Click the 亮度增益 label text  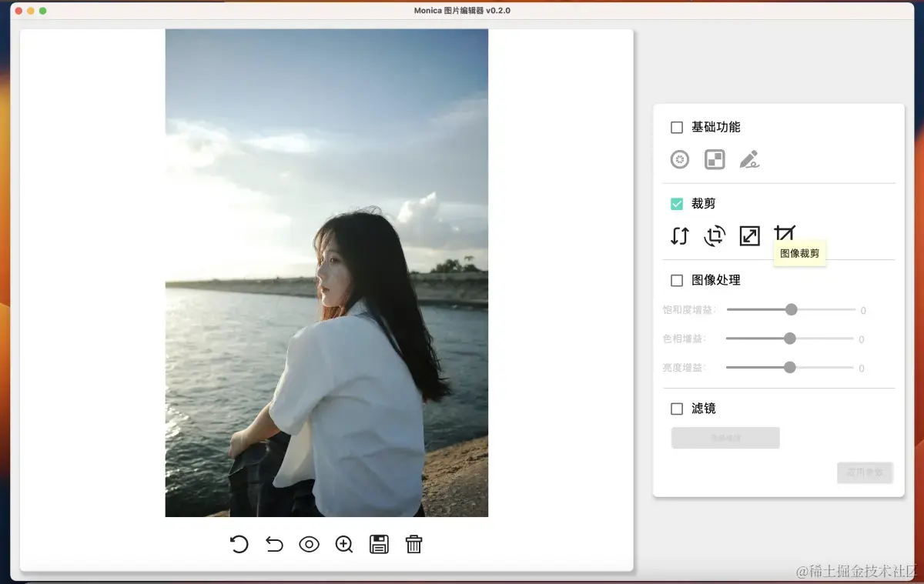[x=685, y=368]
